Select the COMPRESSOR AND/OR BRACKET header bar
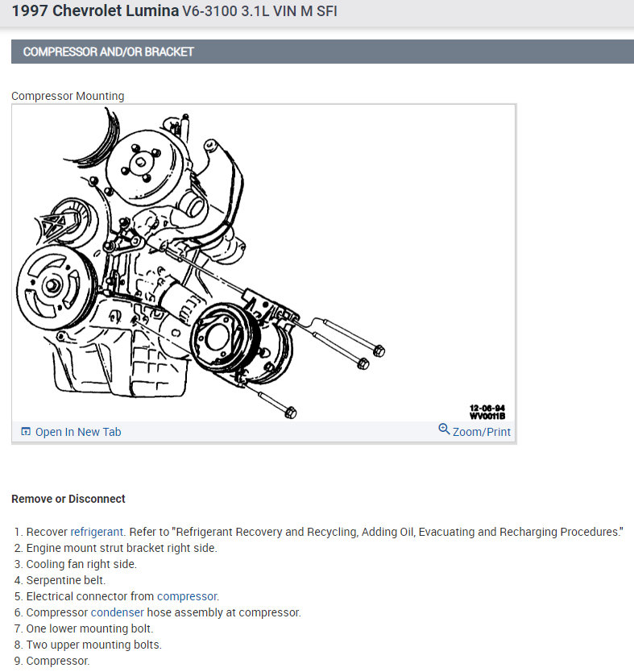Image resolution: width=634 pixels, height=672 pixels. pyautogui.click(x=322, y=52)
